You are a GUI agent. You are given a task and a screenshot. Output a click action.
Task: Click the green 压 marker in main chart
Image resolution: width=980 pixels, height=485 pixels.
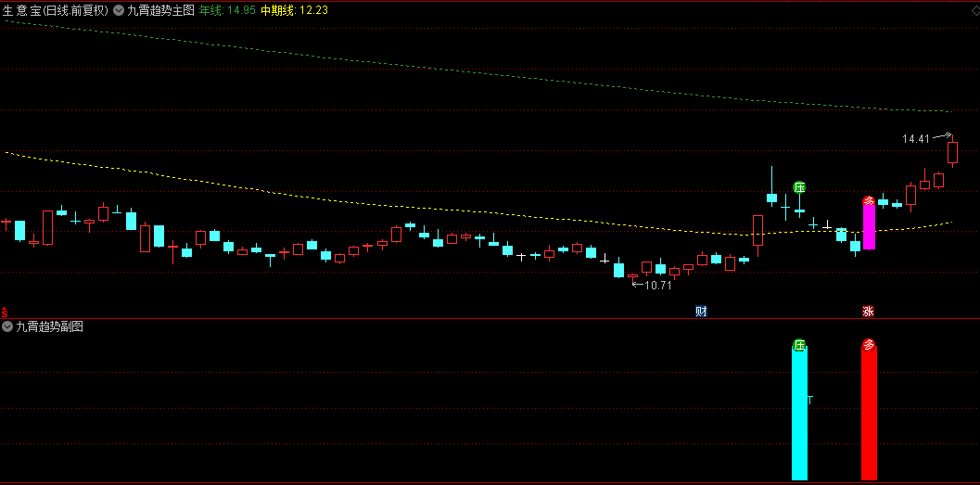click(799, 187)
